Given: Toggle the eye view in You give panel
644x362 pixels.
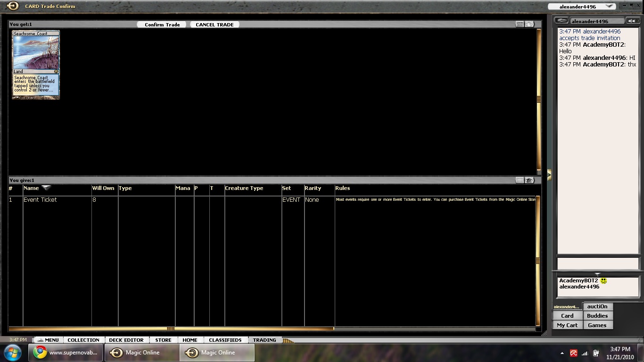Looking at the screenshot, I should coord(529,181).
